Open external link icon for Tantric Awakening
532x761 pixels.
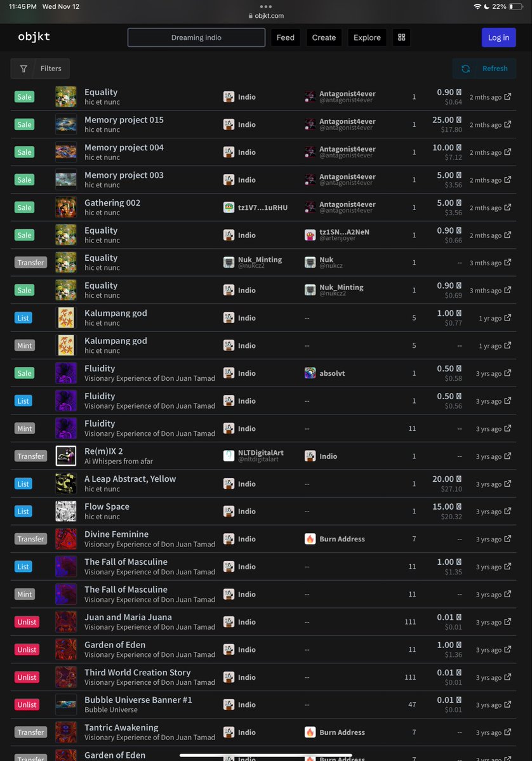tap(507, 732)
